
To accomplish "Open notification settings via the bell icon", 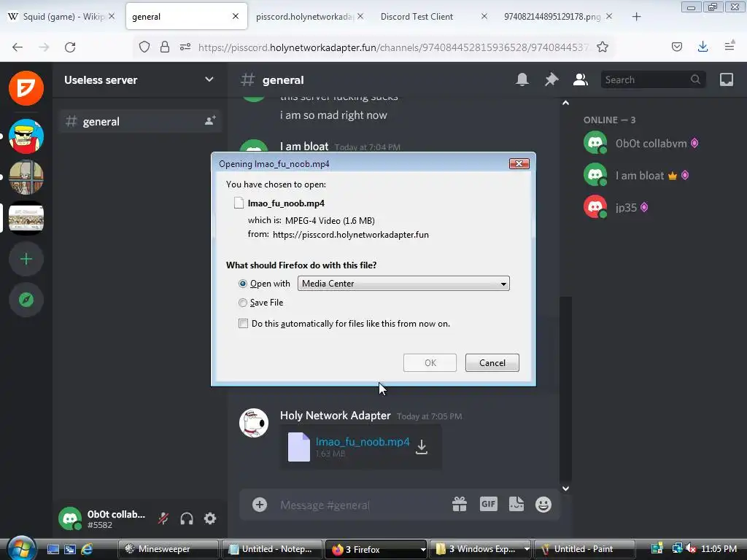I will (522, 79).
